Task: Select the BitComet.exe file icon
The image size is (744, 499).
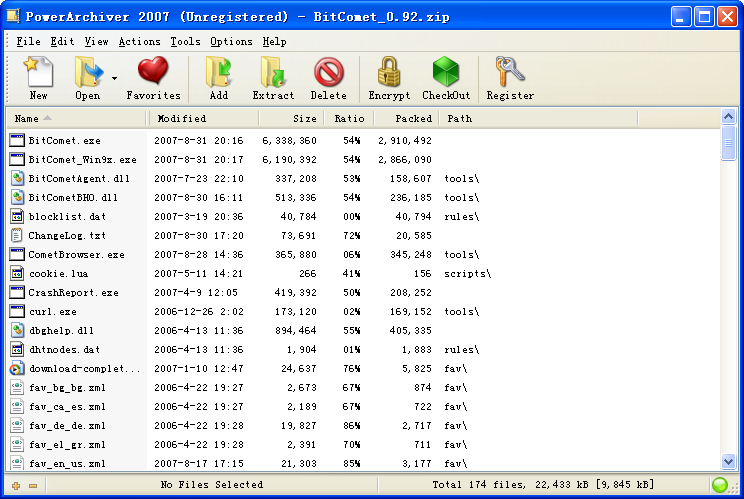Action: (x=17, y=140)
